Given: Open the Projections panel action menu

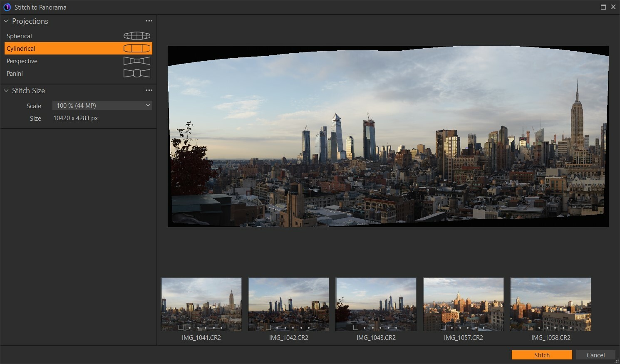Looking at the screenshot, I should pos(149,21).
